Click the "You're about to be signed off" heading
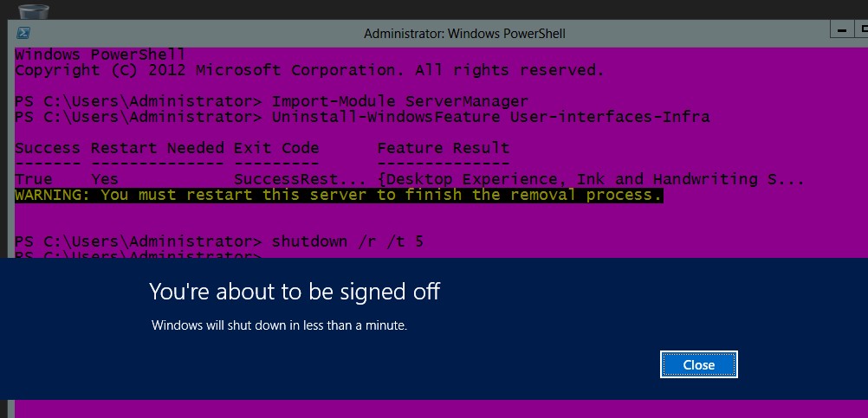Screen dimensions: 868x418 295,292
